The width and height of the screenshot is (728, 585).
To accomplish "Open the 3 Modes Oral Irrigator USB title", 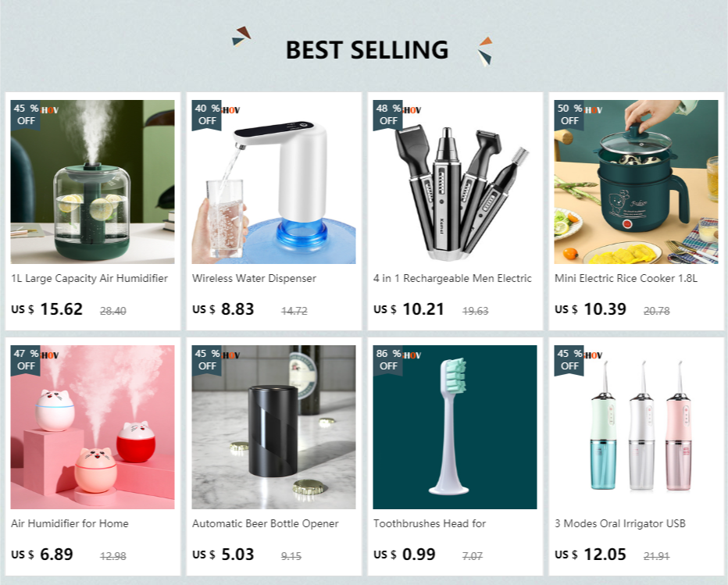I will (620, 523).
